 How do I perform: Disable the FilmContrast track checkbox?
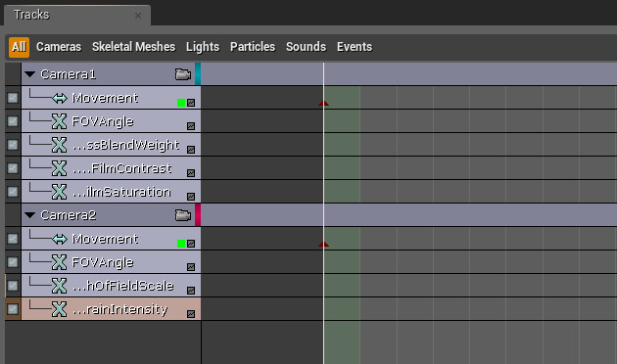(x=13, y=168)
